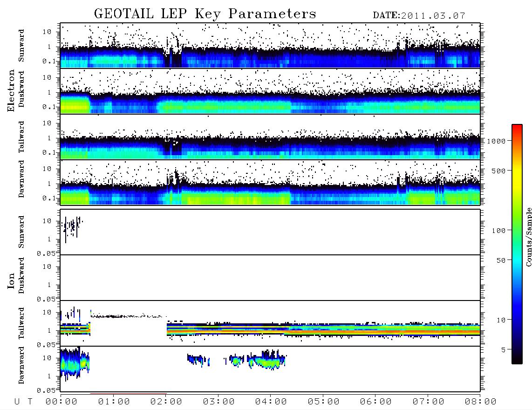Click the Electron "Sunward" panel label
This screenshot has height=410, width=532.
point(21,46)
